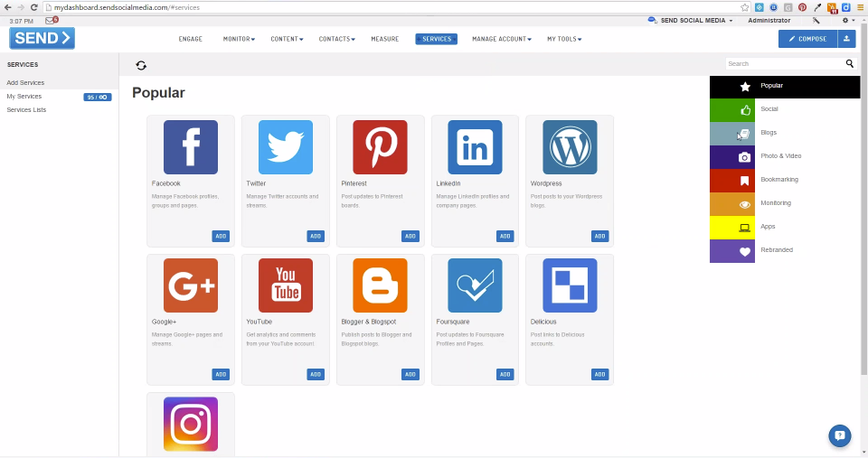This screenshot has width=868, height=458.
Task: Click the Foursquare checkmark icon
Action: [475, 285]
